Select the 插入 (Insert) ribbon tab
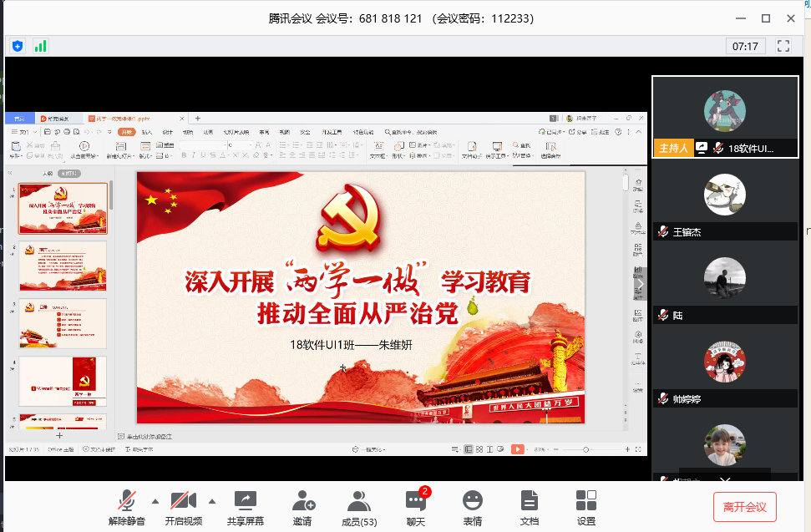Image resolution: width=811 pixels, height=532 pixels. [x=147, y=132]
